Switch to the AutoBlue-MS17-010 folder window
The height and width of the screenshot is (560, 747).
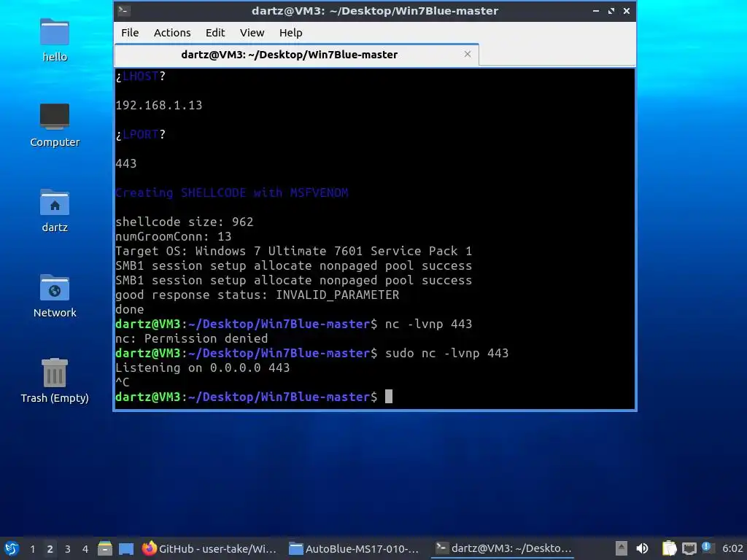pyautogui.click(x=355, y=548)
